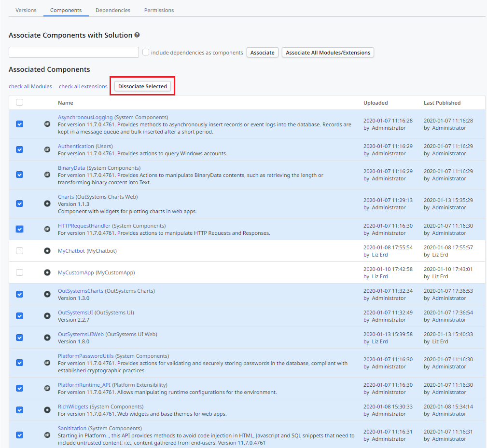This screenshot has width=487, height=448.
Task: Open the RichWidgets component details
Action: point(73,407)
